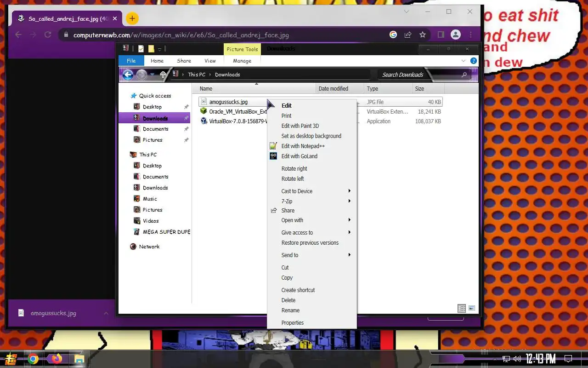Screen dimensions: 588x368
Task: Click This PC in the address bar
Action: click(197, 75)
